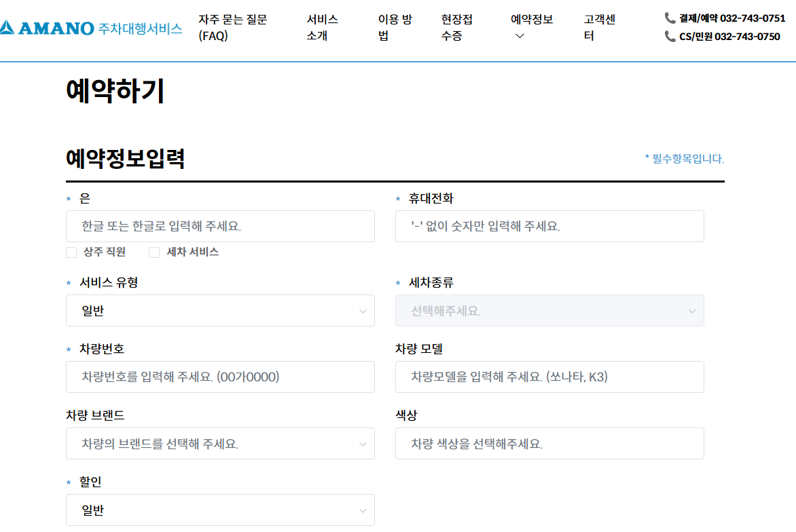This screenshot has height=532, width=796.
Task: Open the 차량 브랜드 dropdown
Action: pyautogui.click(x=220, y=443)
